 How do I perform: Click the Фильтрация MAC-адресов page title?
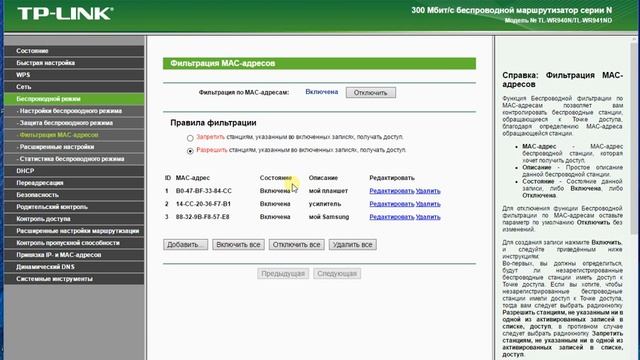click(x=222, y=63)
